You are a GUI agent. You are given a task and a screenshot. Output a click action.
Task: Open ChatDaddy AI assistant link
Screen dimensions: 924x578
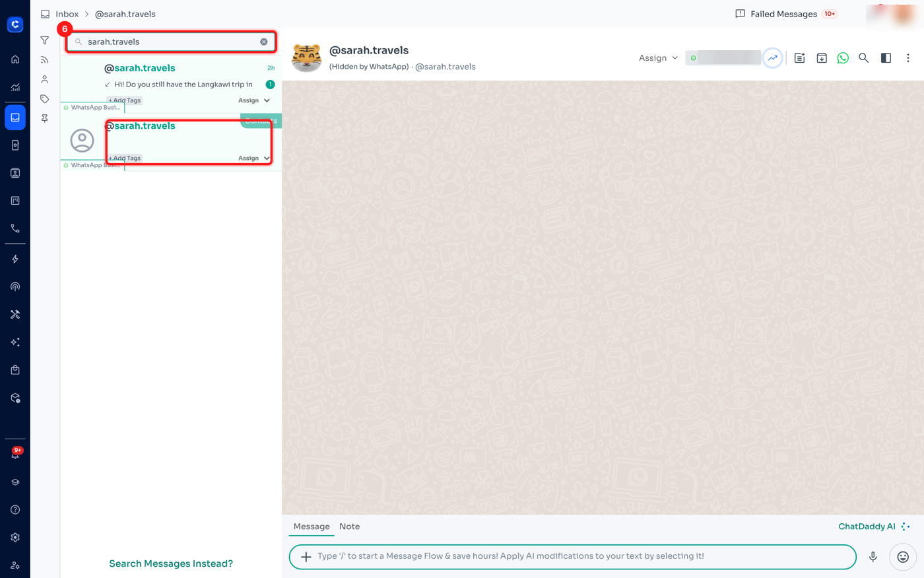click(x=874, y=526)
